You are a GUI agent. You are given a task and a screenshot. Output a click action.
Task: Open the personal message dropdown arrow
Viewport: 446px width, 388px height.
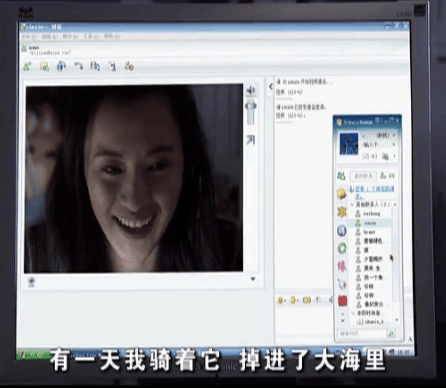394,145
